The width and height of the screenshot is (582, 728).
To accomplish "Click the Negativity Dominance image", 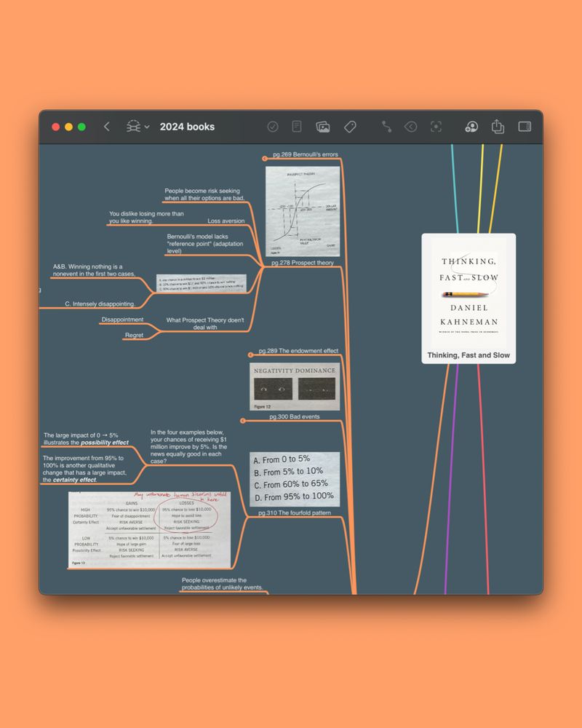I will point(295,387).
